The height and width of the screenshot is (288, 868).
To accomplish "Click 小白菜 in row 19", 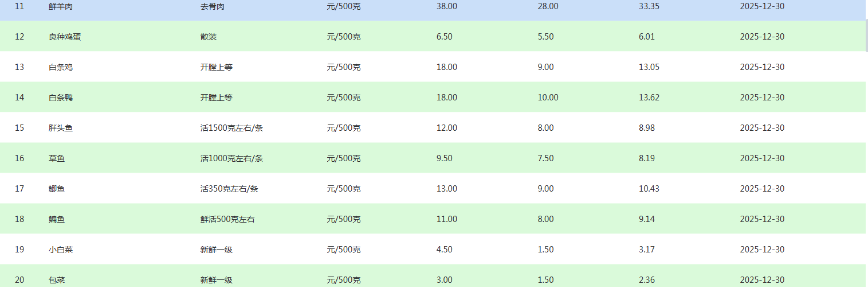I will (x=60, y=250).
